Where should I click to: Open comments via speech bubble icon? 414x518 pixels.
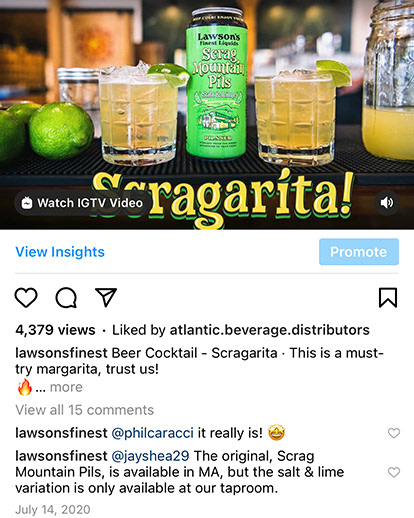(66, 297)
